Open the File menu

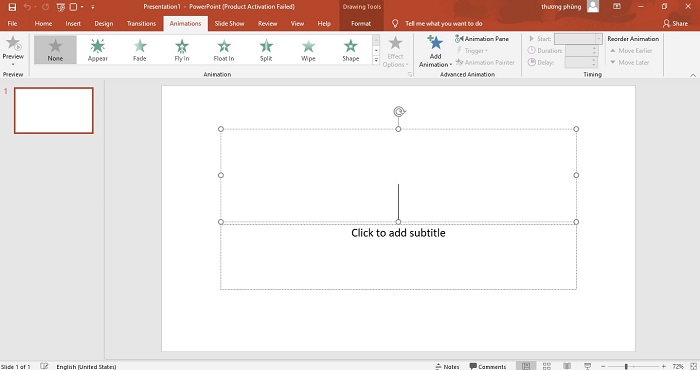(x=12, y=24)
